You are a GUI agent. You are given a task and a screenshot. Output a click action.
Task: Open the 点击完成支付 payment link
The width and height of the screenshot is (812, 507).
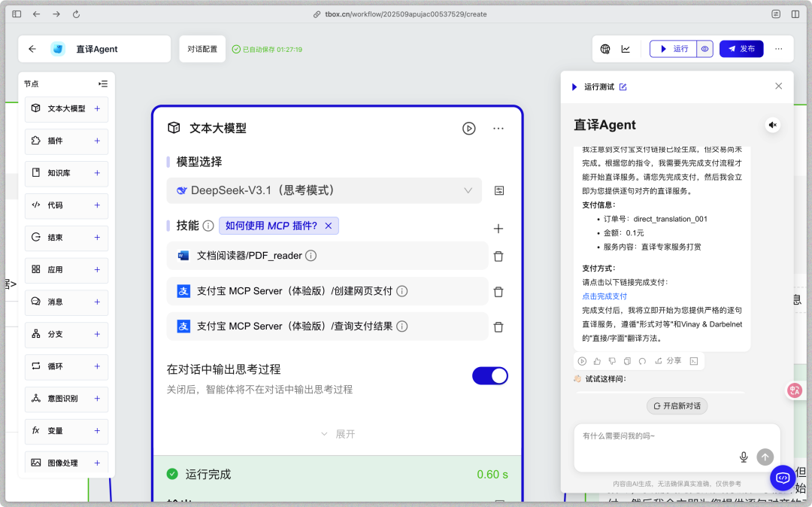pyautogui.click(x=604, y=296)
